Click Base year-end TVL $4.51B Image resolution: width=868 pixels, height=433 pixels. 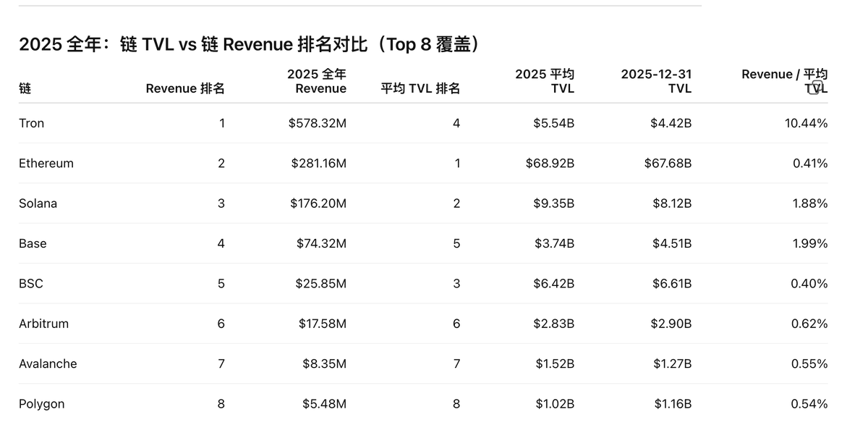click(x=672, y=243)
